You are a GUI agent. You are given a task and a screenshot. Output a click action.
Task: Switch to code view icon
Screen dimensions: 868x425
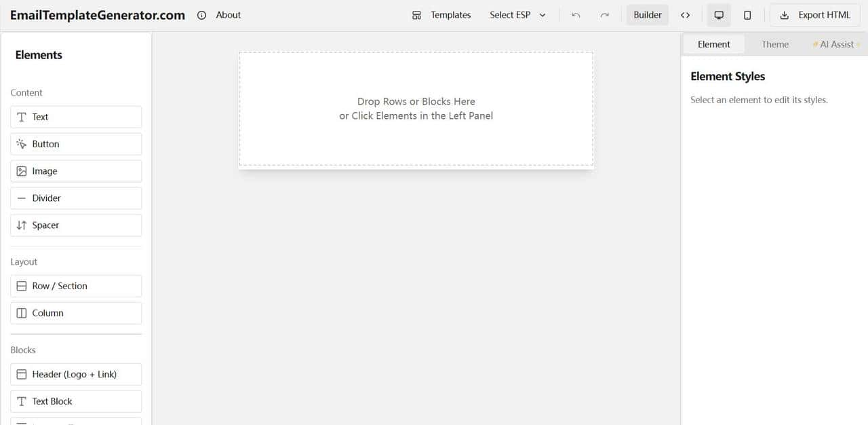click(x=685, y=15)
